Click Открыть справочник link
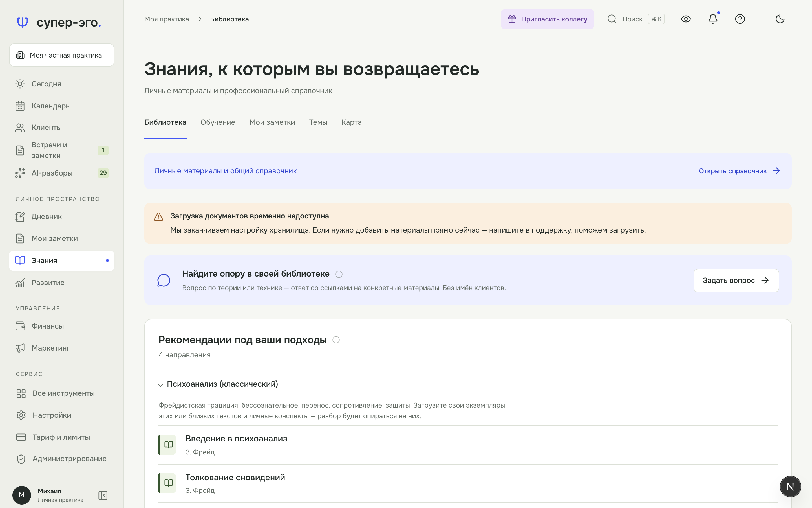 click(739, 171)
